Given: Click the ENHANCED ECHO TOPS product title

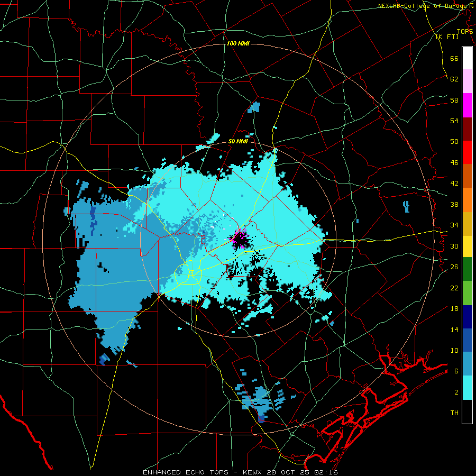Looking at the screenshot, I should [186, 472].
